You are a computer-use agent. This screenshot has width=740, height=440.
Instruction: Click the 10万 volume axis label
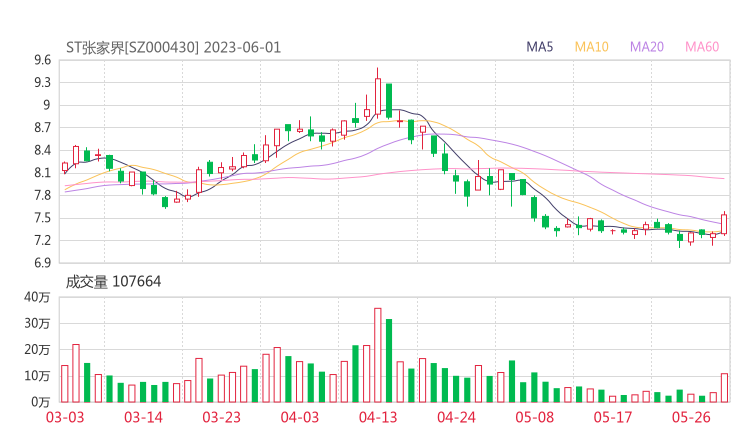pyautogui.click(x=37, y=376)
